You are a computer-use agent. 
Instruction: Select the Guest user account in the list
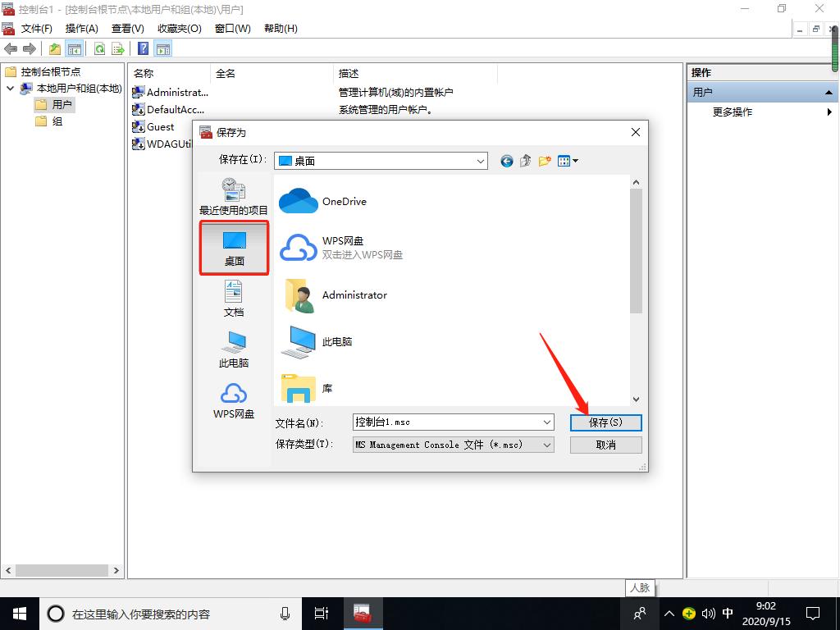159,126
